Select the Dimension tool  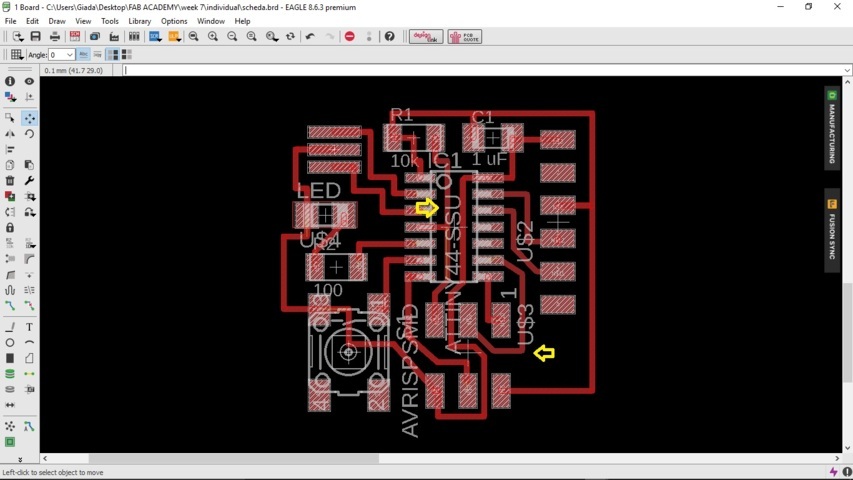[10, 405]
